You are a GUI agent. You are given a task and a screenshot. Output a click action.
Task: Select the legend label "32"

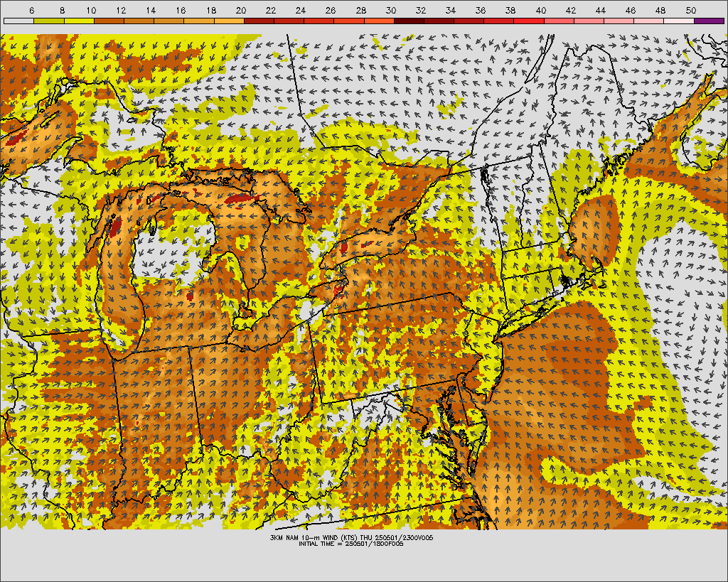[x=421, y=10]
